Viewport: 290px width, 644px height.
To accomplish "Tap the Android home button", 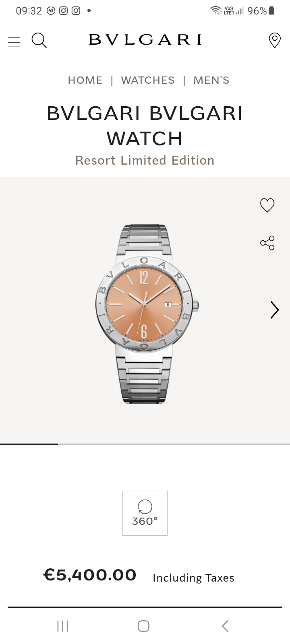I will pos(144,626).
